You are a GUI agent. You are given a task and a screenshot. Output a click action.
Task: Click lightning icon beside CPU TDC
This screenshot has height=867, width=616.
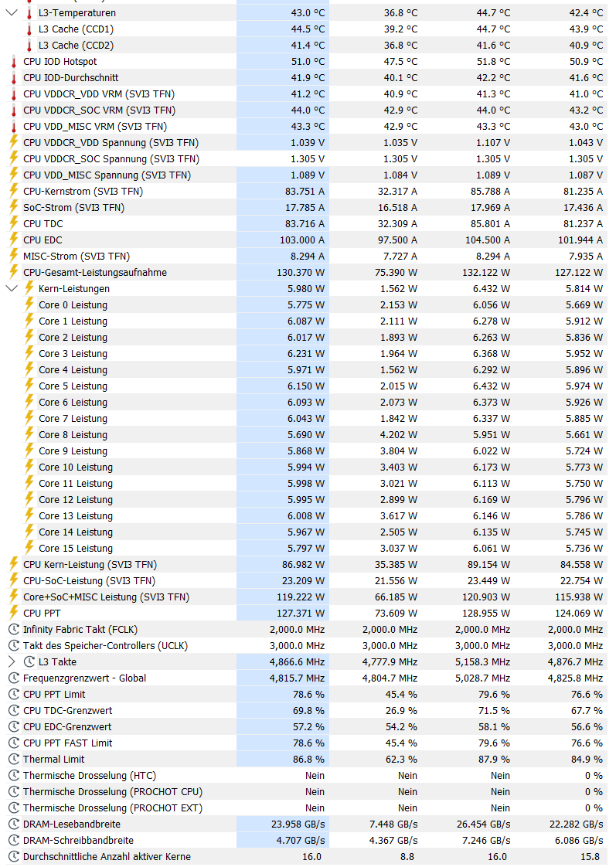14,223
